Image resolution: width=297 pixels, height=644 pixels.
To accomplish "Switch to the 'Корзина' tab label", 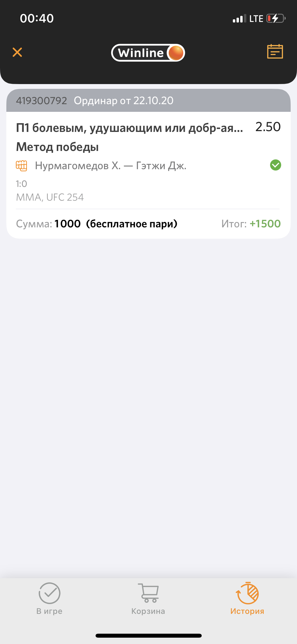I will (x=148, y=611).
